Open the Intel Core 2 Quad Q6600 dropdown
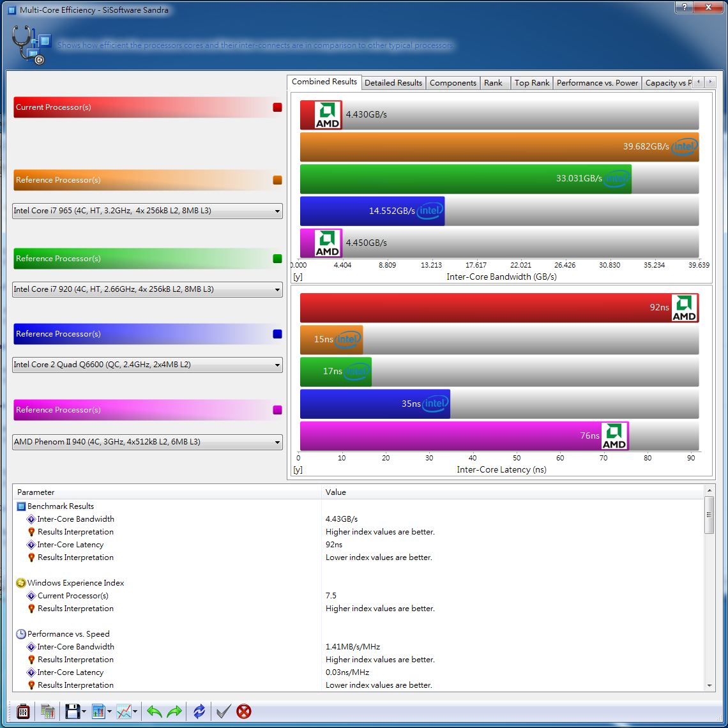 pos(277,365)
